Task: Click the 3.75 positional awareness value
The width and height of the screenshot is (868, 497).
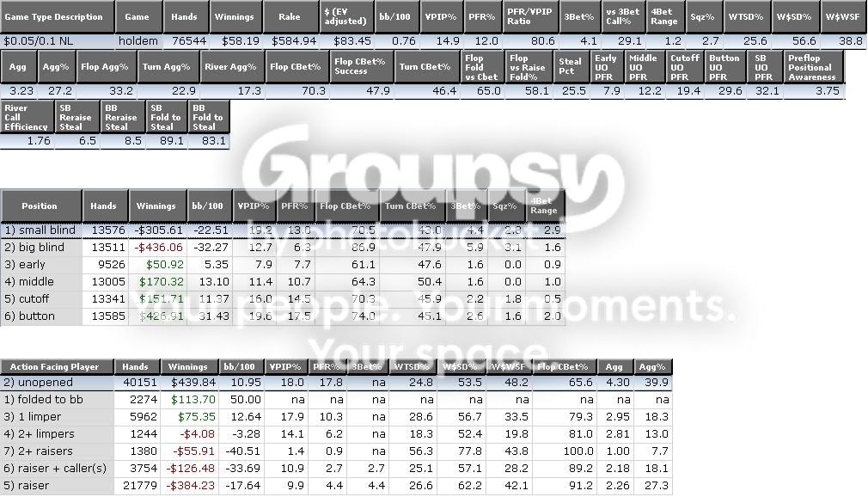Action: pyautogui.click(x=828, y=91)
